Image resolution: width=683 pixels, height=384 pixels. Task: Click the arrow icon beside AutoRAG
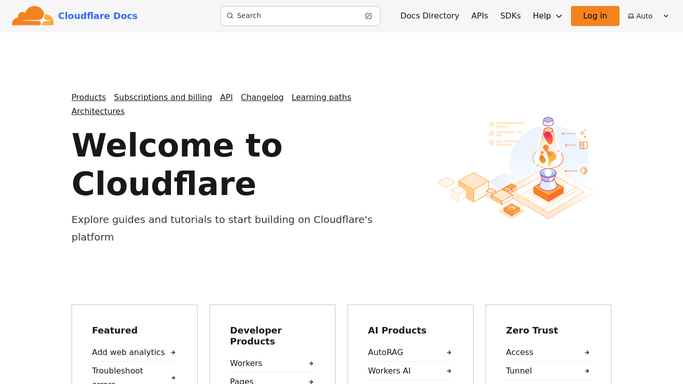[449, 352]
